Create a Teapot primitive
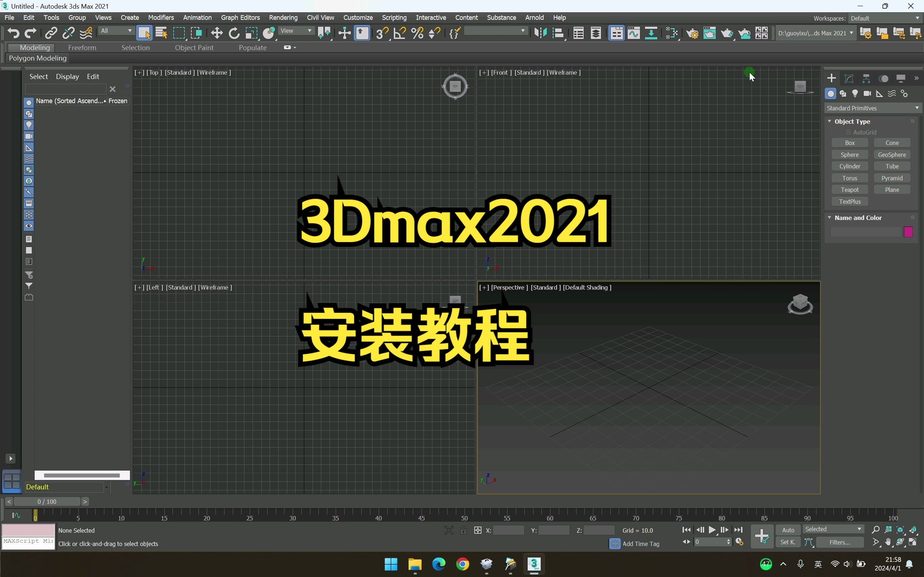 coord(850,190)
